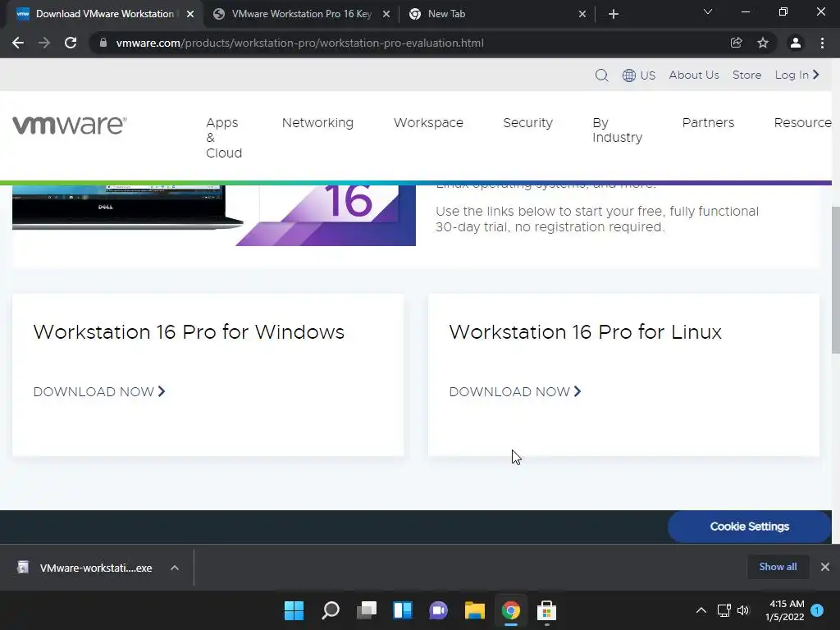This screenshot has height=630, width=840.
Task: Click the VMware logo
Action: click(70, 125)
